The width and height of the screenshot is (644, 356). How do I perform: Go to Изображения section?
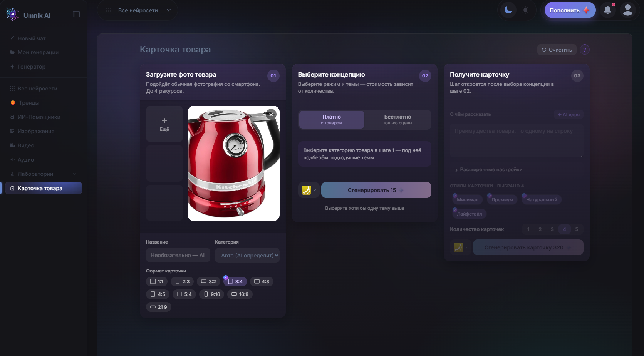pyautogui.click(x=44, y=131)
